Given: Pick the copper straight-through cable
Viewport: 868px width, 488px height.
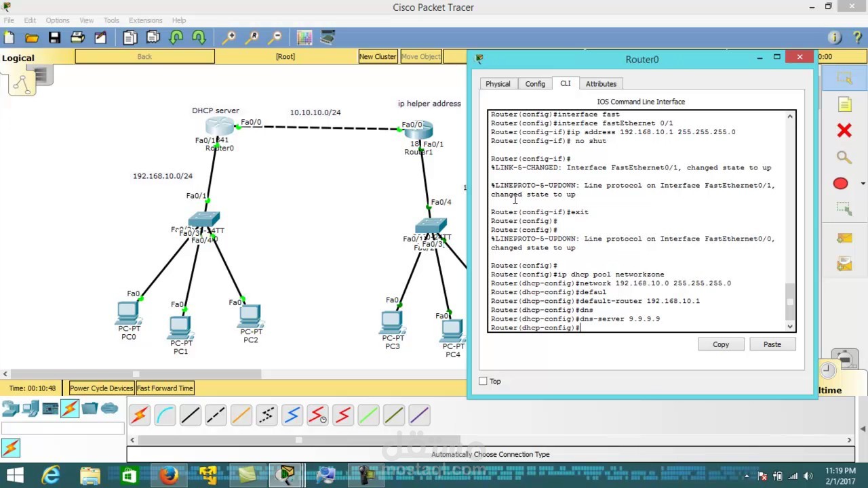Looking at the screenshot, I should [191, 414].
